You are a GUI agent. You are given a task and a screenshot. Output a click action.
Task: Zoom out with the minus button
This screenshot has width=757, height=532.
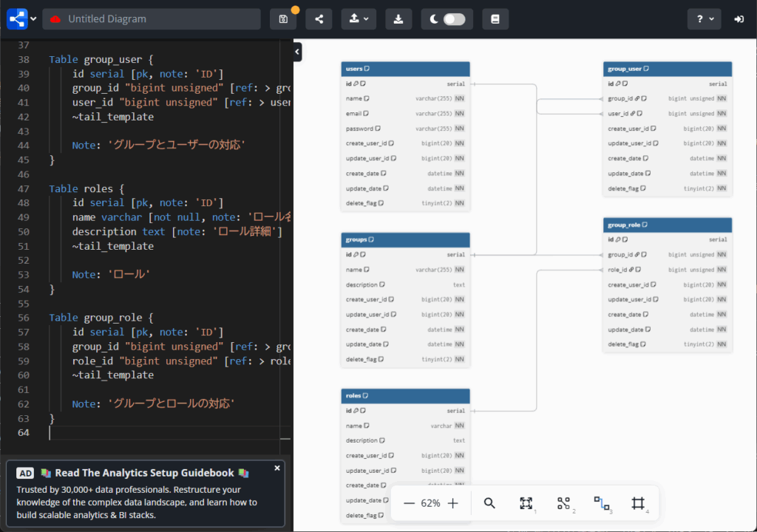coord(409,503)
